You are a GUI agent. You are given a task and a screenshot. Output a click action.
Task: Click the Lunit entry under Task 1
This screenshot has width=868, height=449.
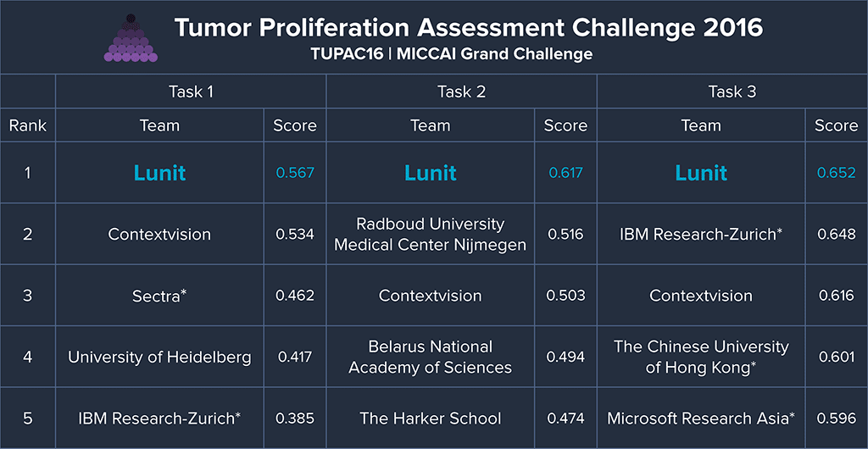click(159, 173)
